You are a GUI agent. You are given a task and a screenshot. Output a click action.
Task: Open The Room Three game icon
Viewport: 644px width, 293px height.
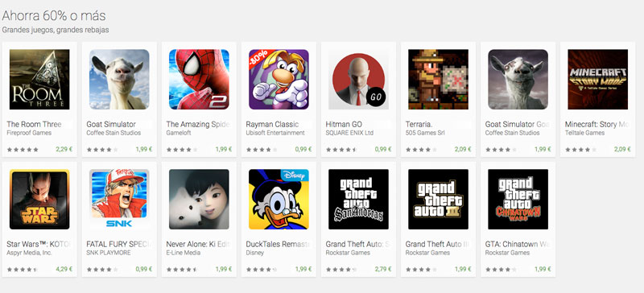tap(39, 80)
